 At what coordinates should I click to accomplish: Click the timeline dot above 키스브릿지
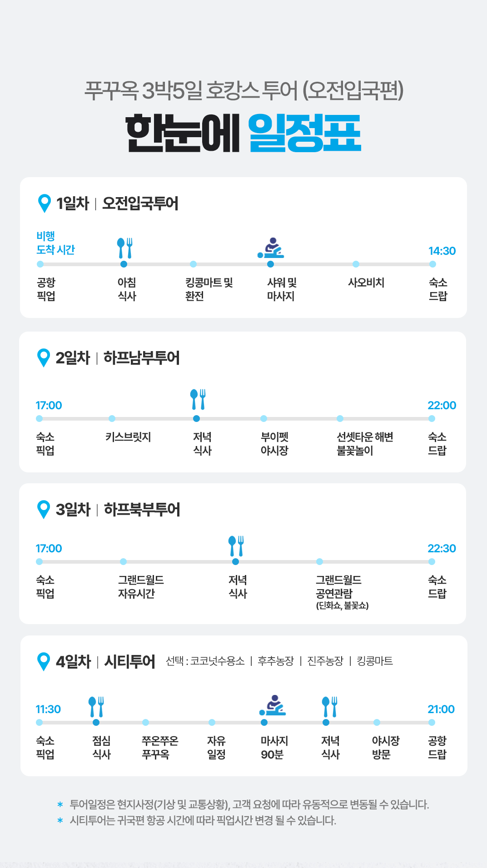click(112, 418)
